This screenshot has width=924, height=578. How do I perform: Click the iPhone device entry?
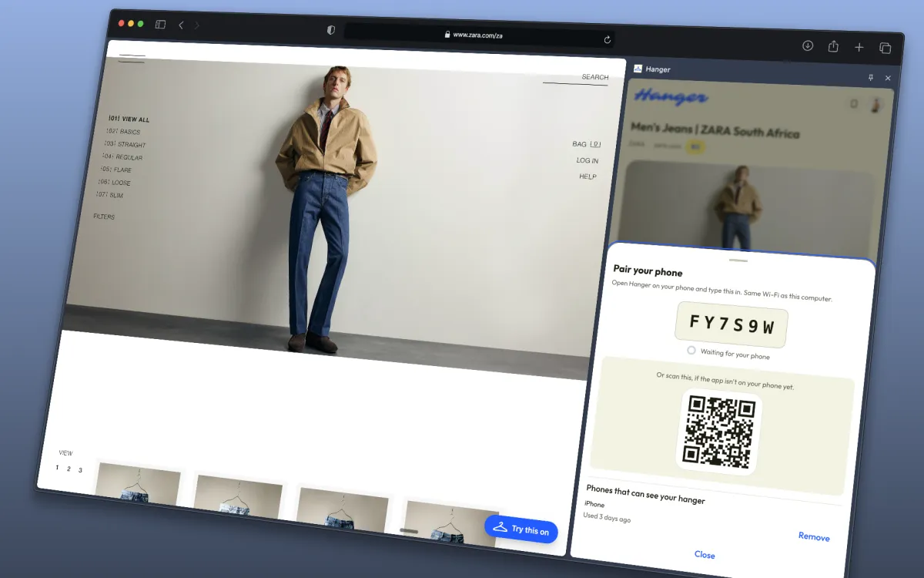tap(594, 504)
